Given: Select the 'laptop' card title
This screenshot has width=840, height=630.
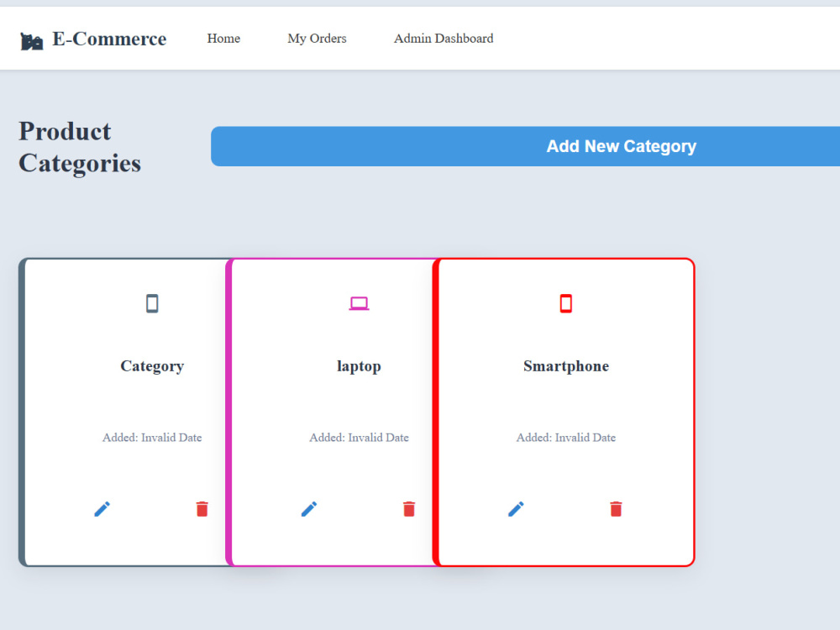Looking at the screenshot, I should tap(359, 366).
